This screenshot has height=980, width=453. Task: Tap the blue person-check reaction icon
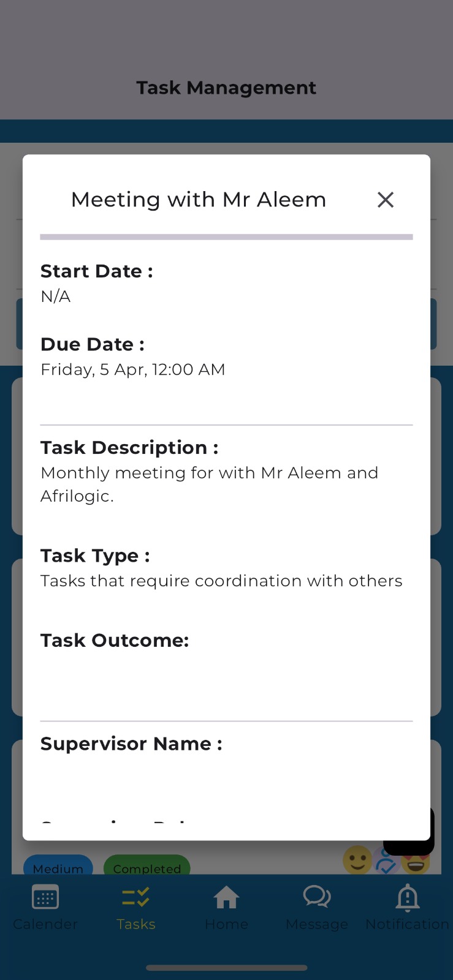pos(387,862)
